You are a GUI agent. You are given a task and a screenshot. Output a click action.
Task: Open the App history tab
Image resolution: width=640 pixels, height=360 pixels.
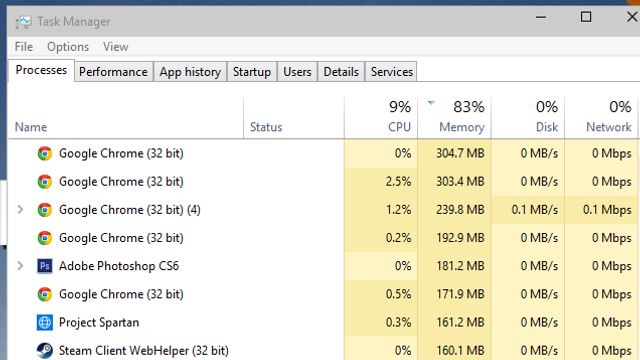tap(190, 72)
